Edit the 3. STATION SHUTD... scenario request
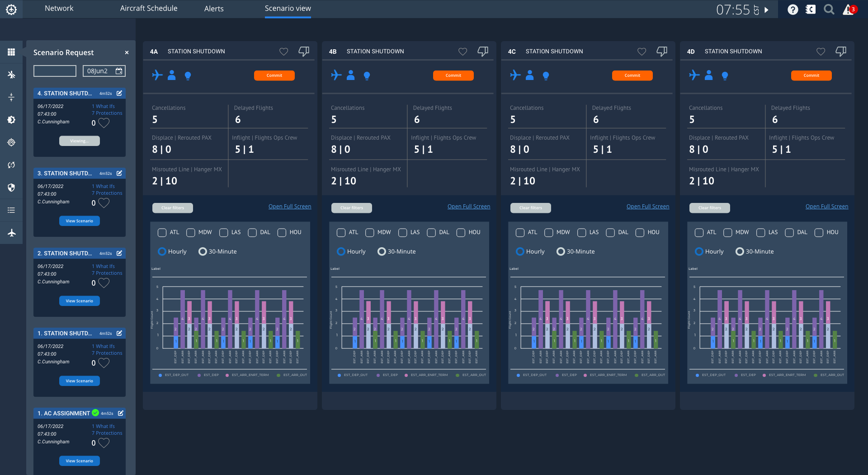This screenshot has height=475, width=868. point(119,173)
